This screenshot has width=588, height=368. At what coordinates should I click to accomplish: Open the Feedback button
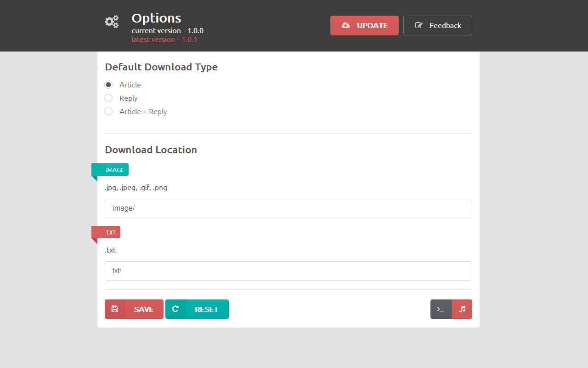[x=438, y=25]
